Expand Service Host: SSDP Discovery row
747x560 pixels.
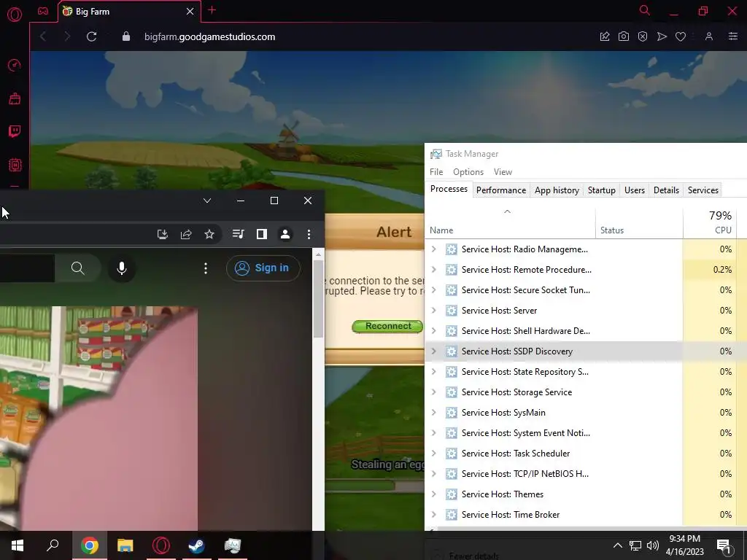(x=433, y=351)
